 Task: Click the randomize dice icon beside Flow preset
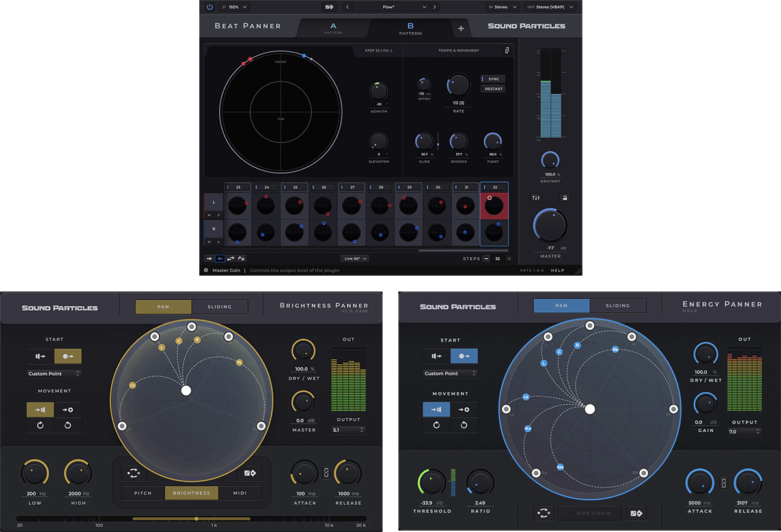[x=330, y=7]
